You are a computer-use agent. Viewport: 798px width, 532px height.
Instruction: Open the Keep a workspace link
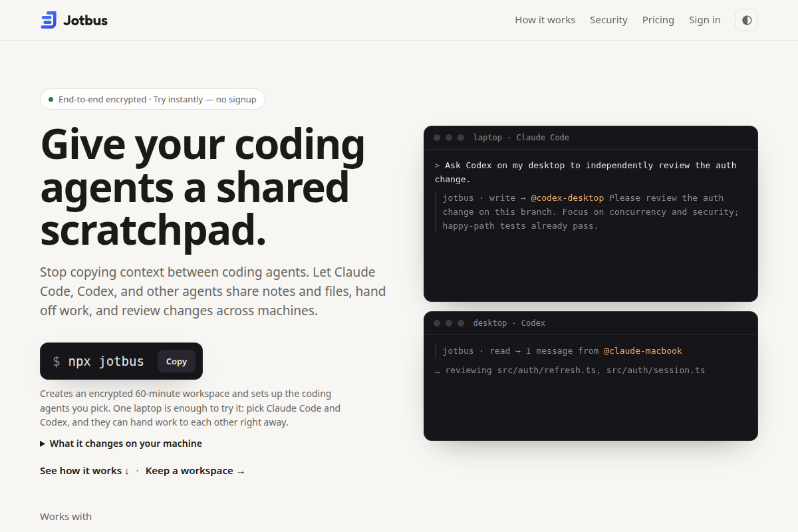click(196, 471)
